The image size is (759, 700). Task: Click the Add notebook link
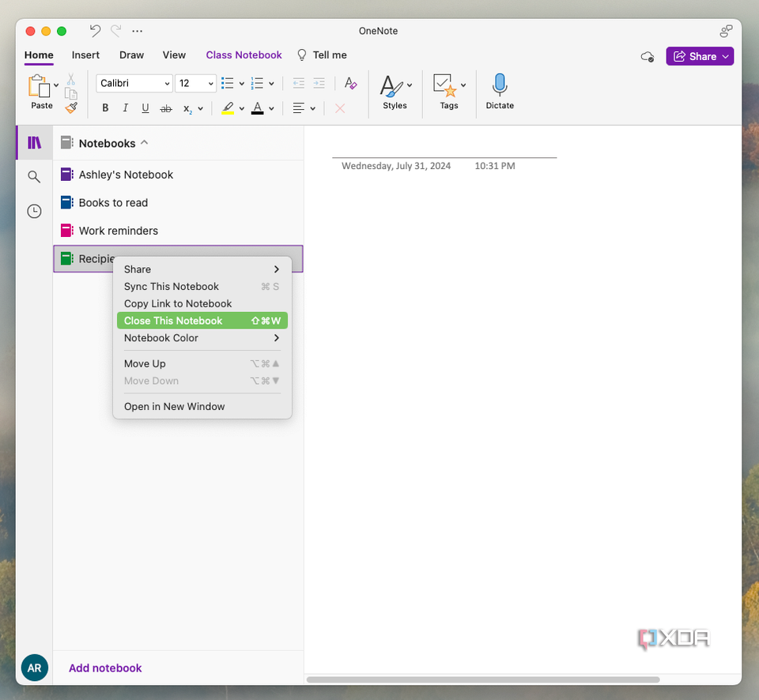(x=104, y=668)
